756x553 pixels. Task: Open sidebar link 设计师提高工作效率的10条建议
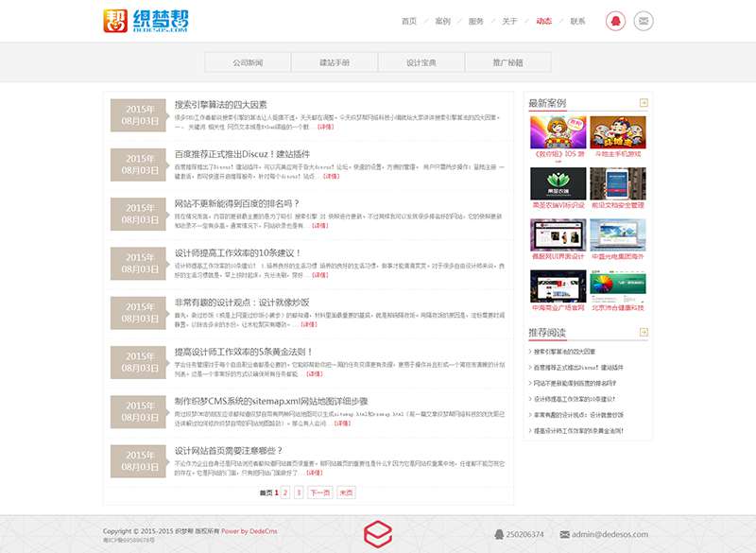[x=575, y=399]
